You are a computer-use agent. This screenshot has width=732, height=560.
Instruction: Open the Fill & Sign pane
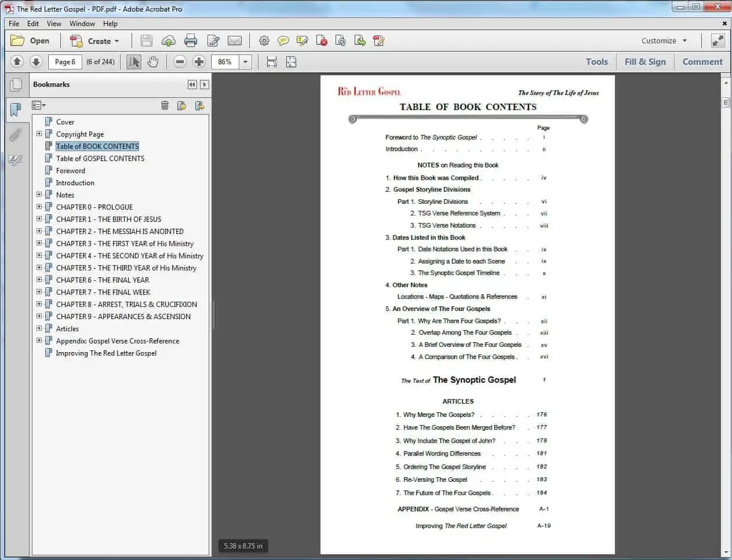pos(645,61)
